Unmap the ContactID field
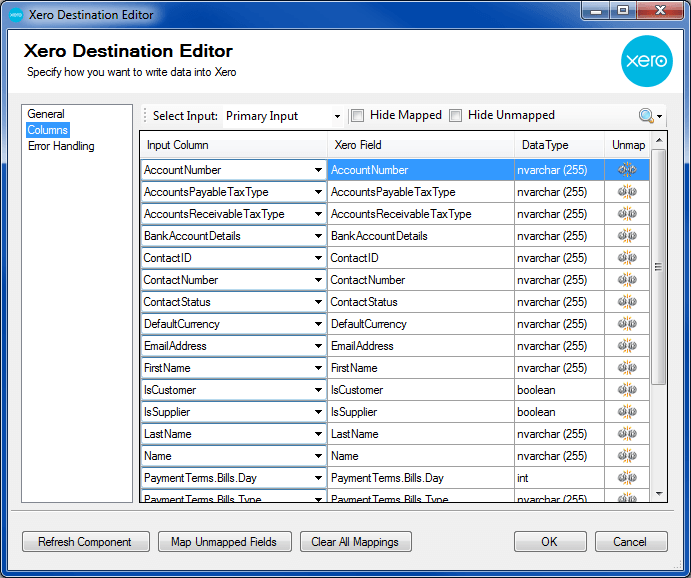691x578 pixels. click(x=627, y=258)
